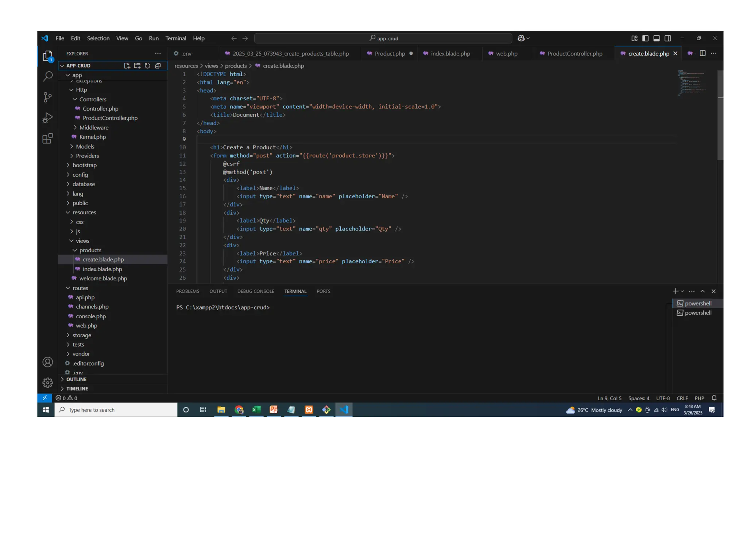747x560 pixels.
Task: Open the Search view in activity bar
Action: point(47,77)
